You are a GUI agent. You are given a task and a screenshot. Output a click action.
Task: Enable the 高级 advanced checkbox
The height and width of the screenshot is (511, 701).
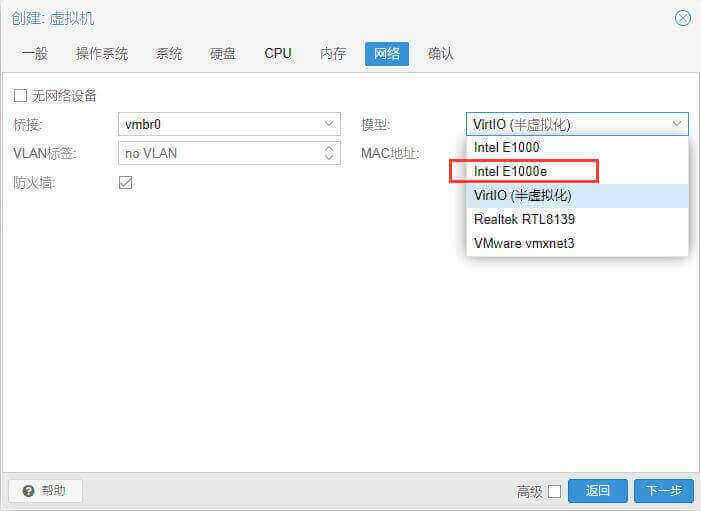(x=554, y=491)
